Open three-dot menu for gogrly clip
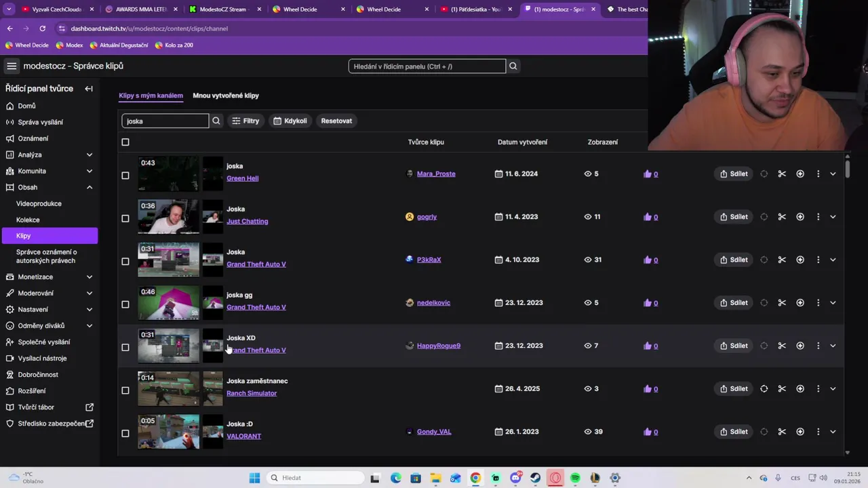The image size is (868, 488). [818, 217]
